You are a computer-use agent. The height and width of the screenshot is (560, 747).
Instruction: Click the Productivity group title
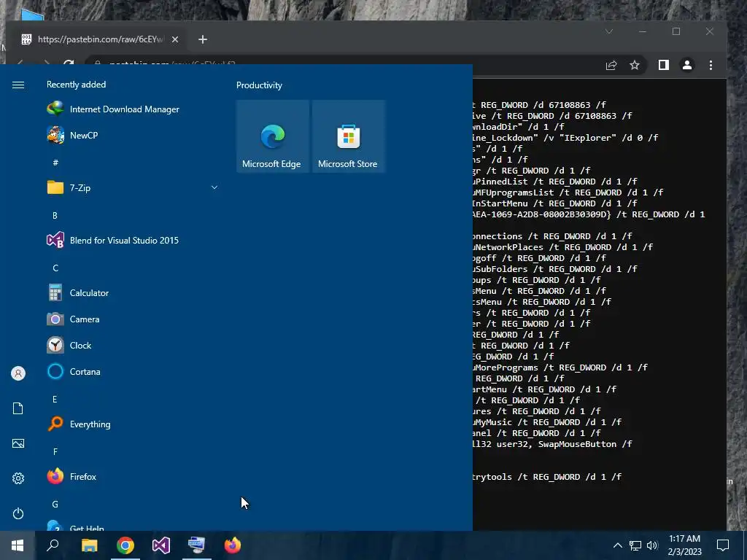(259, 85)
